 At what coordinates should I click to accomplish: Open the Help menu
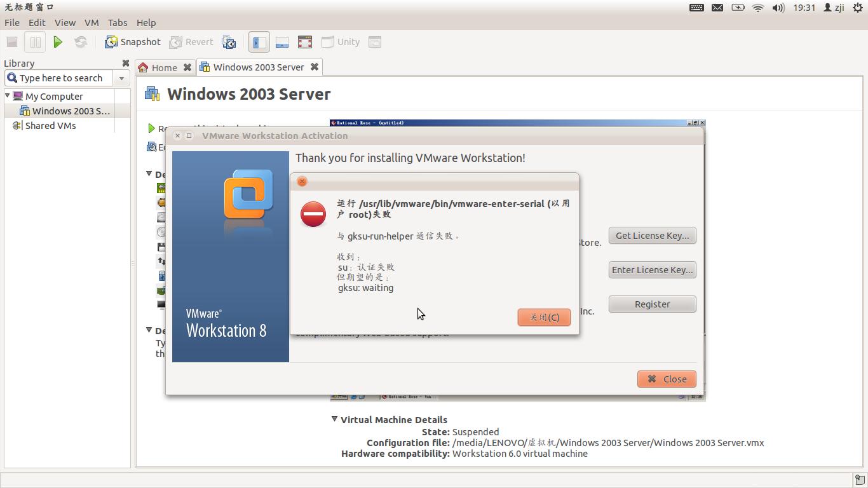(146, 22)
